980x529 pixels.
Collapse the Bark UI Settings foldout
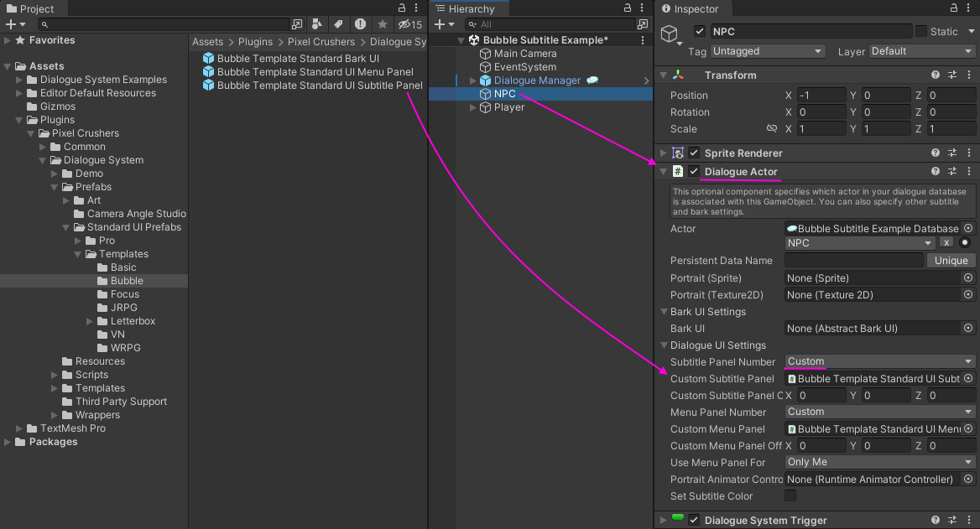[664, 312]
